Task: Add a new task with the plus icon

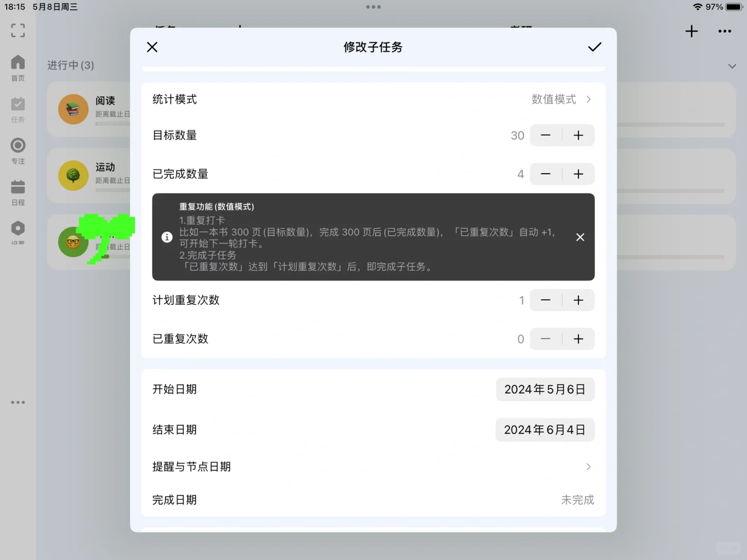Action: 691,31
